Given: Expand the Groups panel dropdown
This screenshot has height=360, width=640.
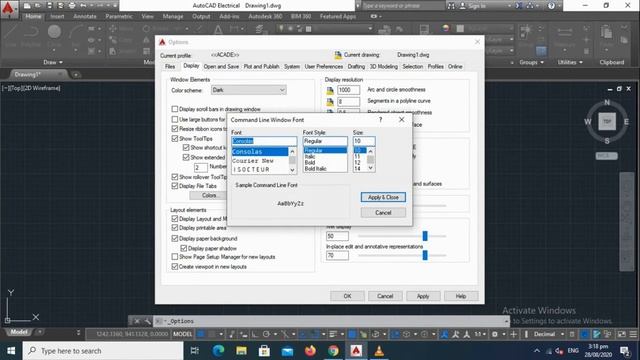Looking at the screenshot, I should [x=531, y=62].
